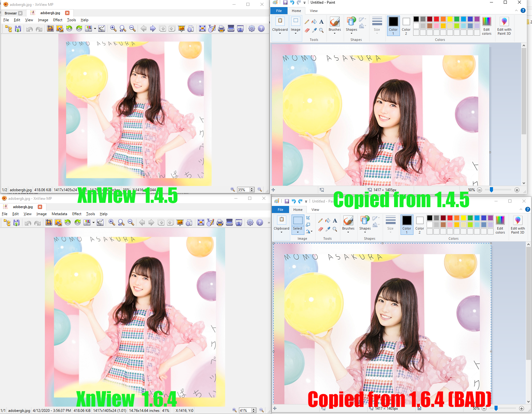The height and width of the screenshot is (414, 532).
Task: Close the adobergb.jpg tab in upper XnView
Action: [x=67, y=13]
